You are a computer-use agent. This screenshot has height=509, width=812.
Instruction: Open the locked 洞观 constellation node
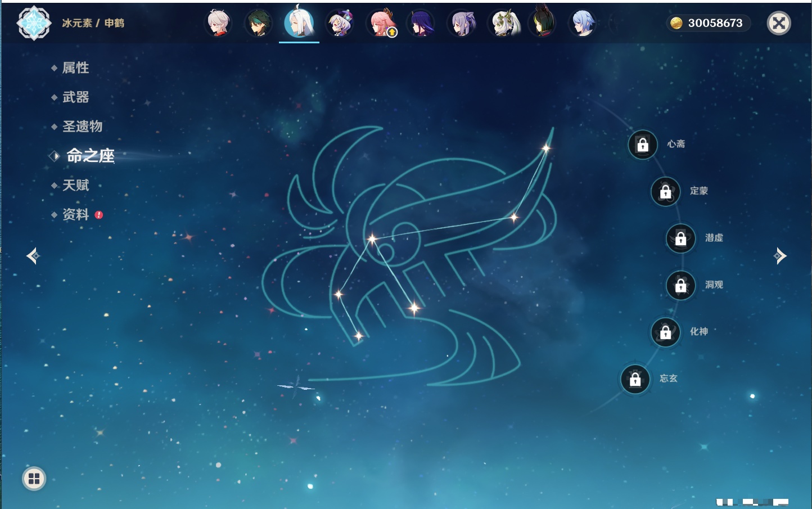[x=681, y=286]
